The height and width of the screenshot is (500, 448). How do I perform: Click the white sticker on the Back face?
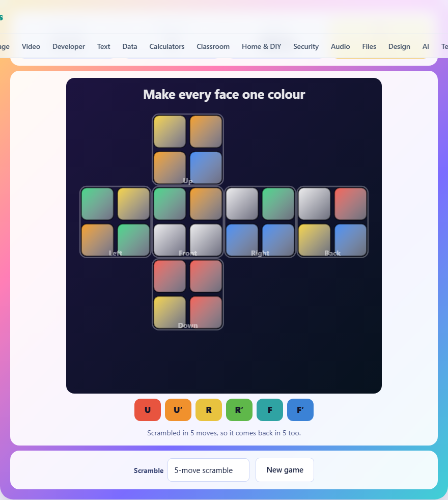(x=315, y=204)
